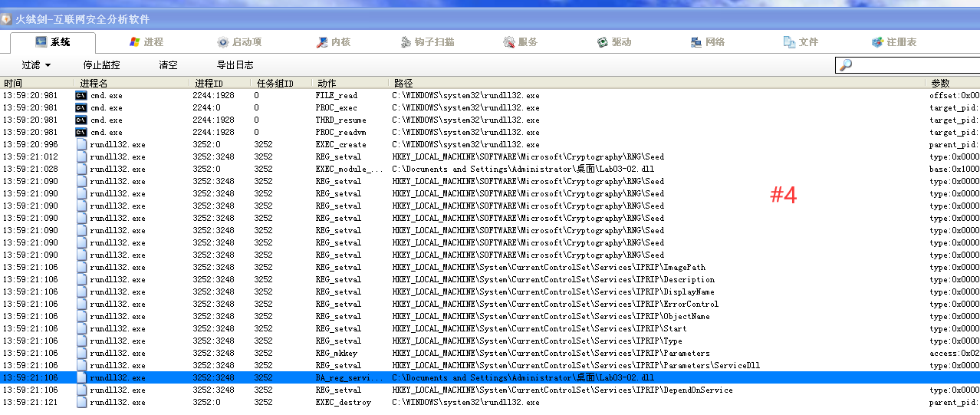The image size is (980, 415).
Task: Select the FILE_read action cell
Action: 337,96
